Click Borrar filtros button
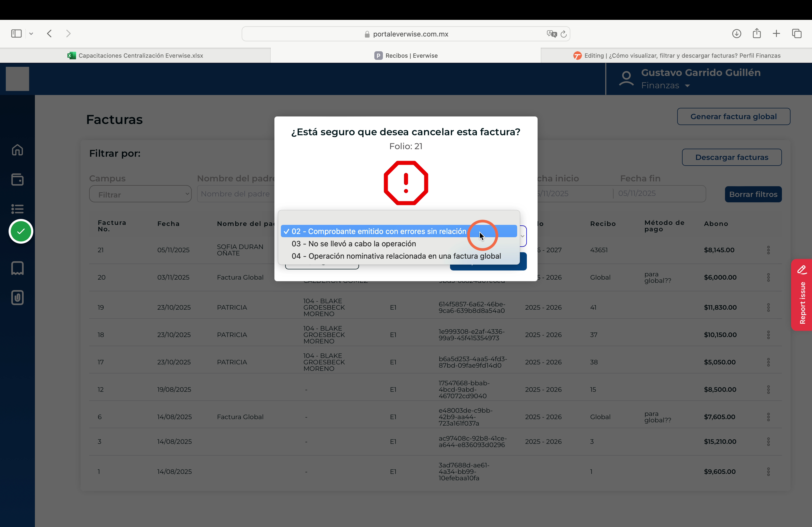Viewport: 812px width, 527px height. (x=753, y=194)
